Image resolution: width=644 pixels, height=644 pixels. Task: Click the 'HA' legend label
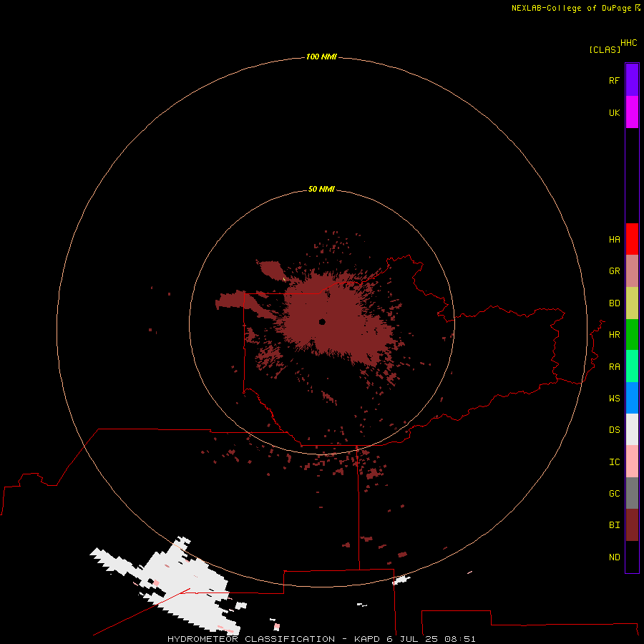[614, 239]
